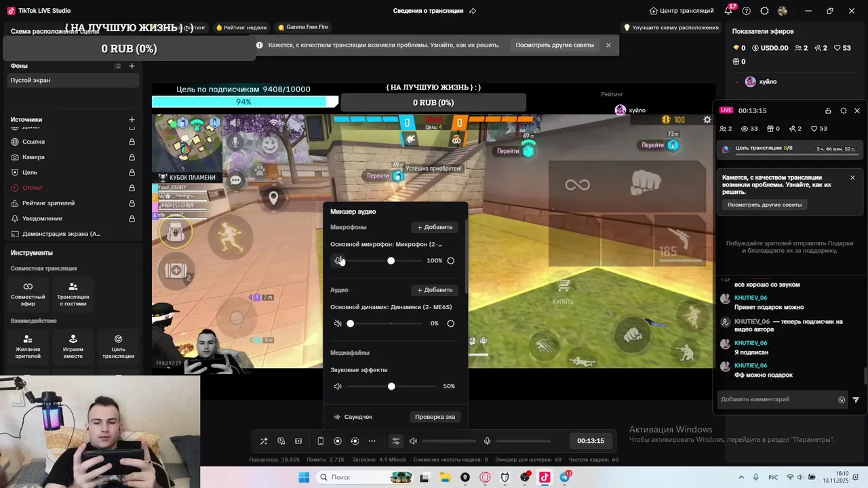Viewport: 868px width, 488px height.
Task: Show hidden system tray icons
Action: pos(741,477)
